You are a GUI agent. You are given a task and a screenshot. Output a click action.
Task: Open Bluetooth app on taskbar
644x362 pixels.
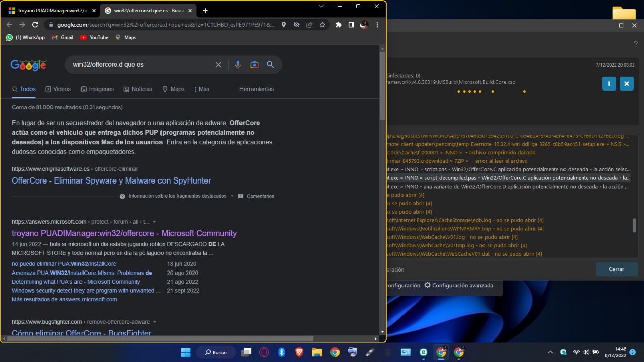282,352
